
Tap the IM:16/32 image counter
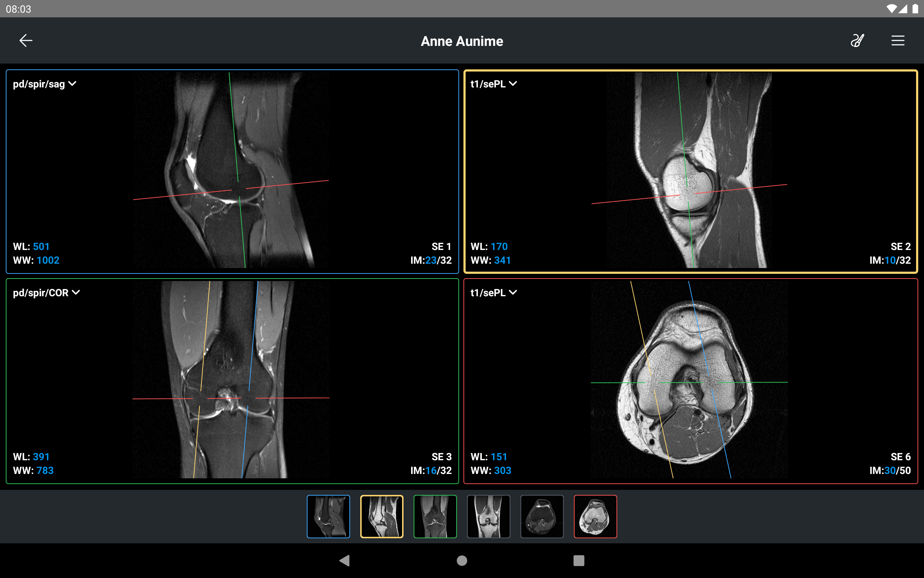[431, 471]
